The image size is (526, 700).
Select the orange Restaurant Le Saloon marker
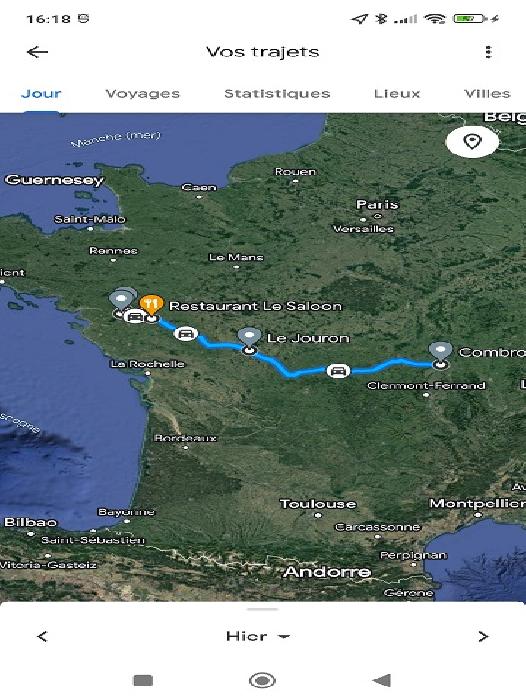(151, 305)
